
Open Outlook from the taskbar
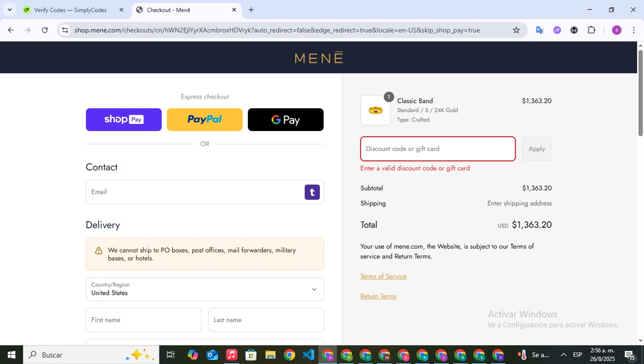coord(212,355)
